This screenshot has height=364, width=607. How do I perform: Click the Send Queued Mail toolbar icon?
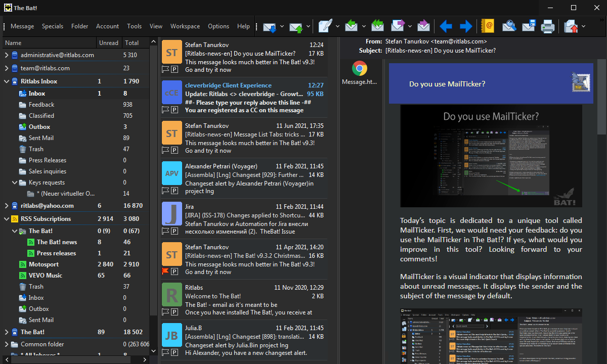coord(296,26)
